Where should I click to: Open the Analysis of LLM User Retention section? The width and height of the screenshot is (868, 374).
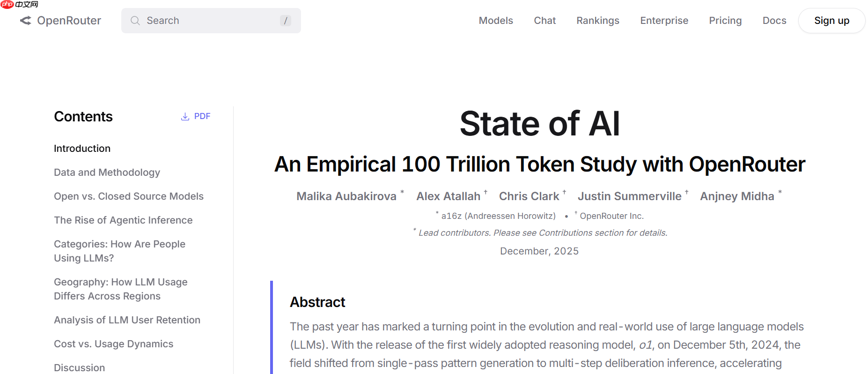coord(127,320)
